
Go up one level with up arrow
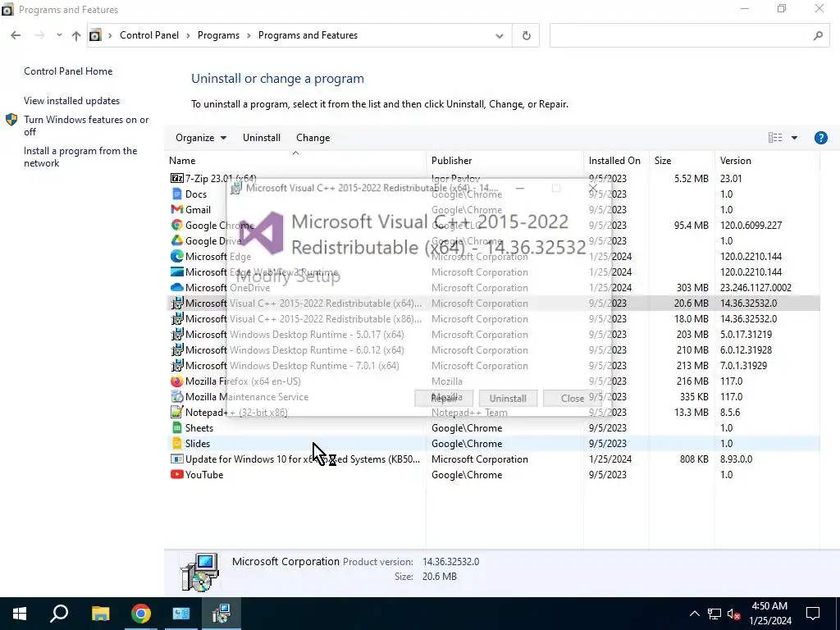tap(76, 35)
